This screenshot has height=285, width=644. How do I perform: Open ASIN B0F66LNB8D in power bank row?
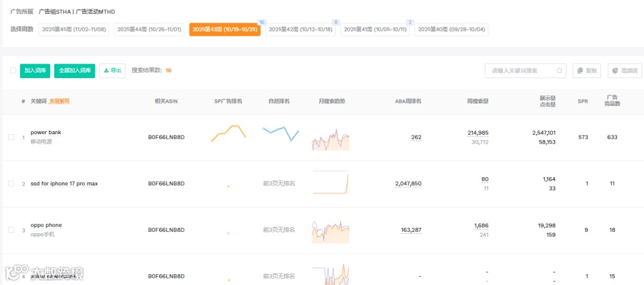click(x=166, y=137)
